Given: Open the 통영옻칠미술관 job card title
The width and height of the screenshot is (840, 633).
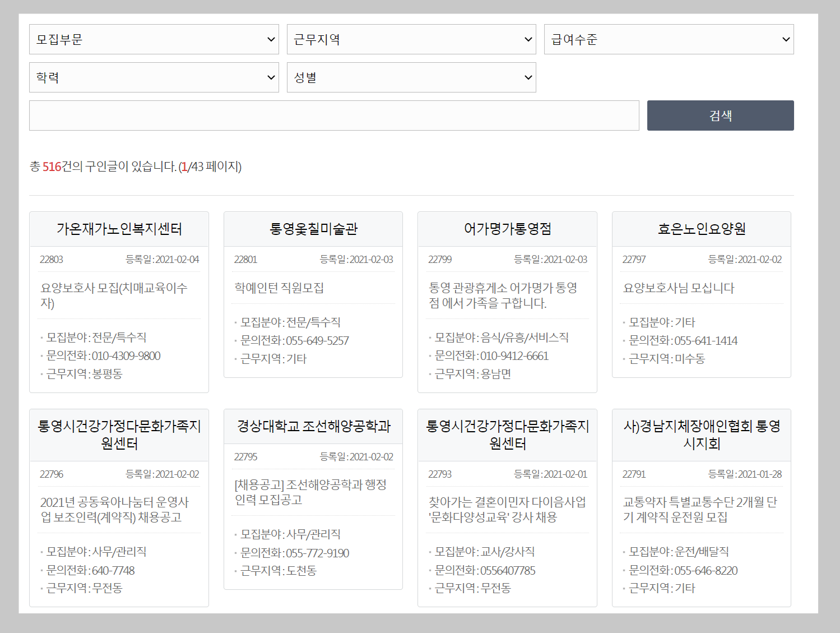Looking at the screenshot, I should tap(313, 229).
